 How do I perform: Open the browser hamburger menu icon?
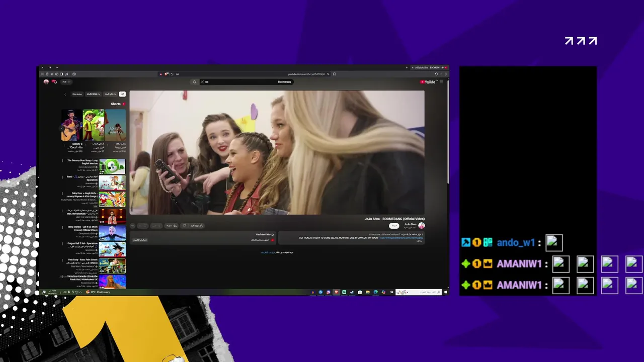(42, 74)
